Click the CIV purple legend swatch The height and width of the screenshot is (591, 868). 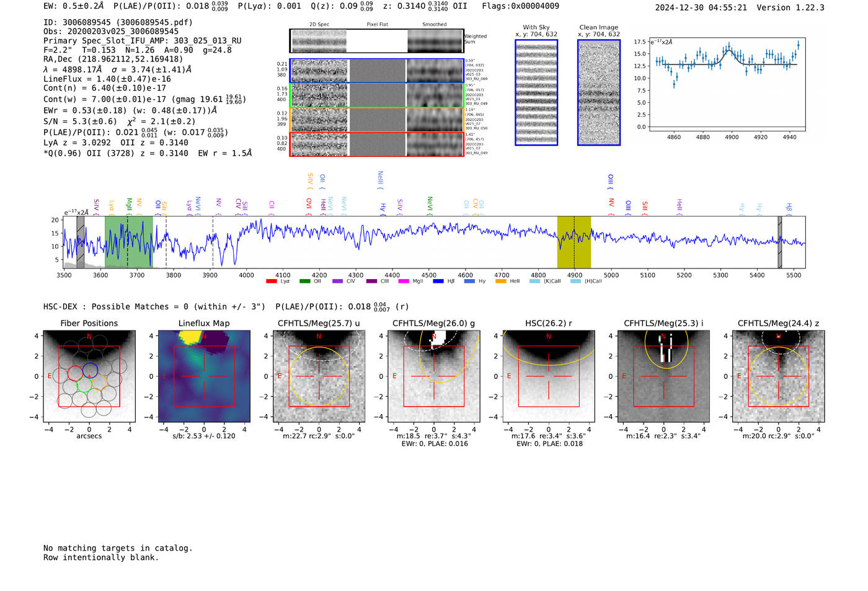[337, 281]
